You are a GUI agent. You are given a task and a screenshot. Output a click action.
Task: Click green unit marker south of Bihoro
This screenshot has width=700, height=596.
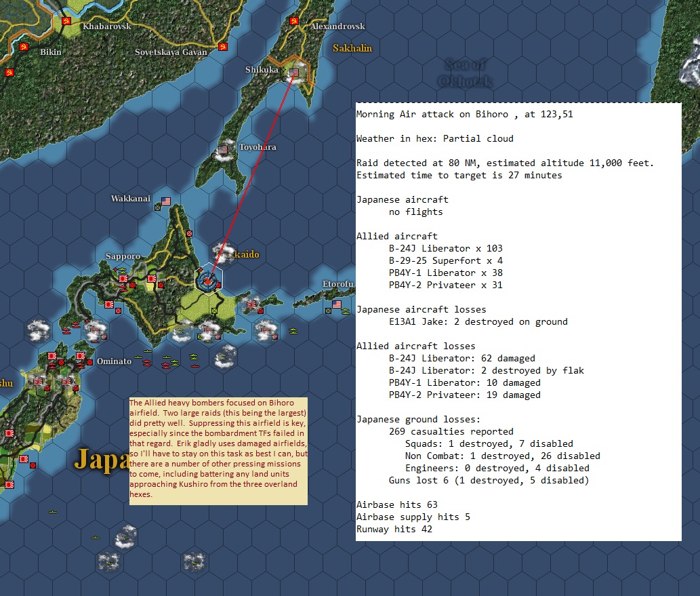[214, 311]
